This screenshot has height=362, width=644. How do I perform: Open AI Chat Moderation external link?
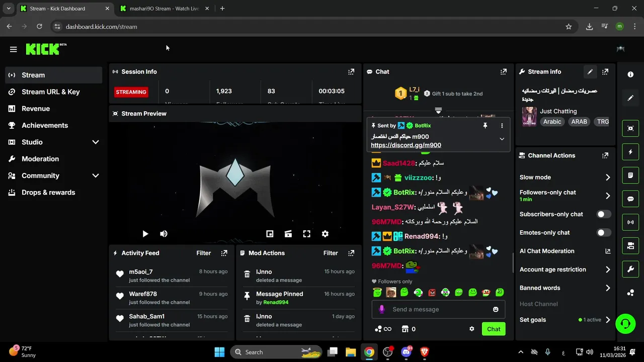tap(608, 251)
